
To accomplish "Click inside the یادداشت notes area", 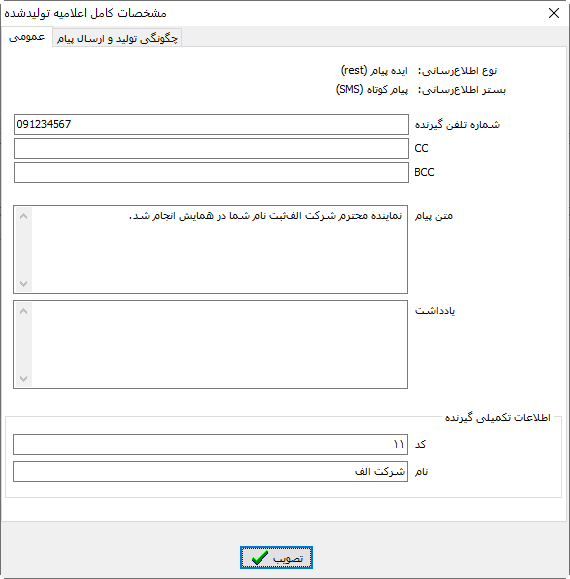I will tap(219, 345).
